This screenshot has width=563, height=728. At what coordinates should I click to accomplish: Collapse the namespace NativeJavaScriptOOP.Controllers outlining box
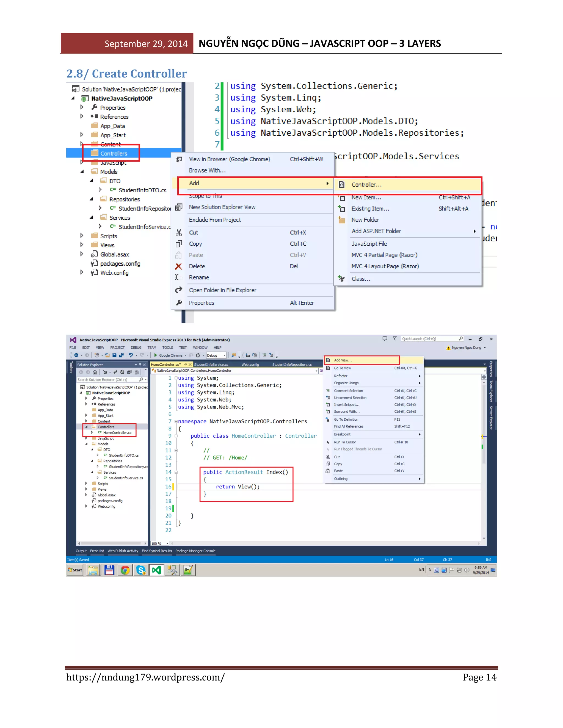pos(176,421)
